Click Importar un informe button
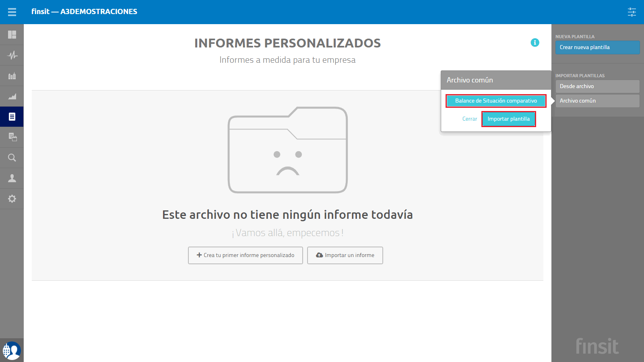 pyautogui.click(x=345, y=255)
